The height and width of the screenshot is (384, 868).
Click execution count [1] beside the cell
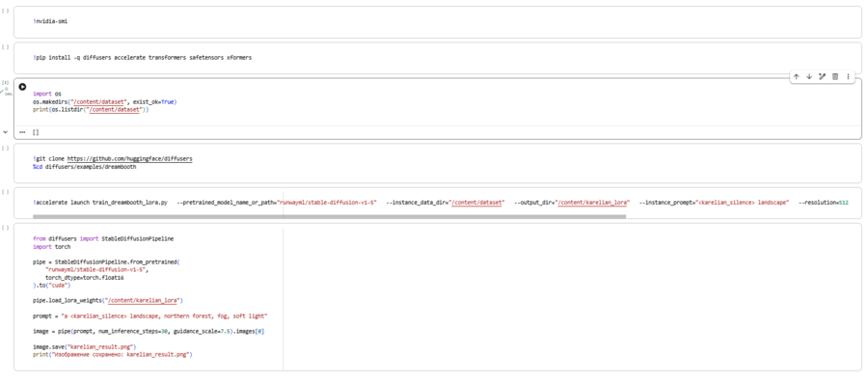tap(6, 83)
